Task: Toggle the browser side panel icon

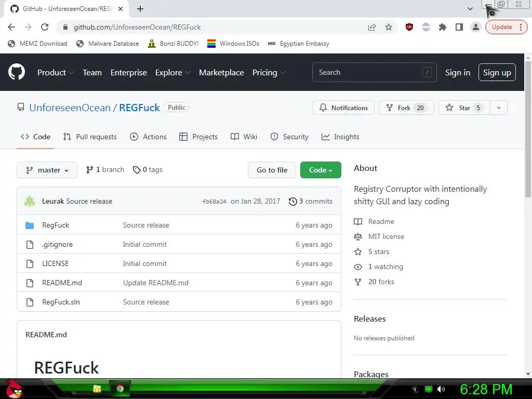Action: point(459,27)
